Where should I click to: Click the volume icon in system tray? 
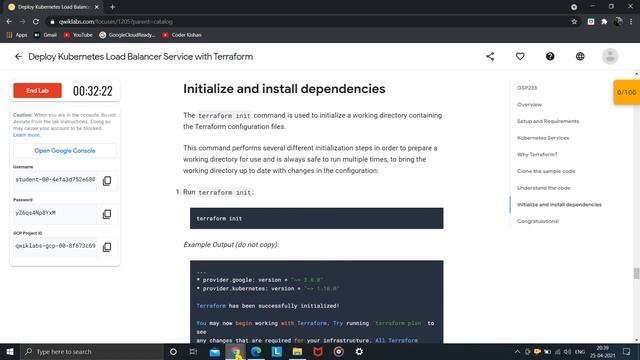[x=567, y=351]
